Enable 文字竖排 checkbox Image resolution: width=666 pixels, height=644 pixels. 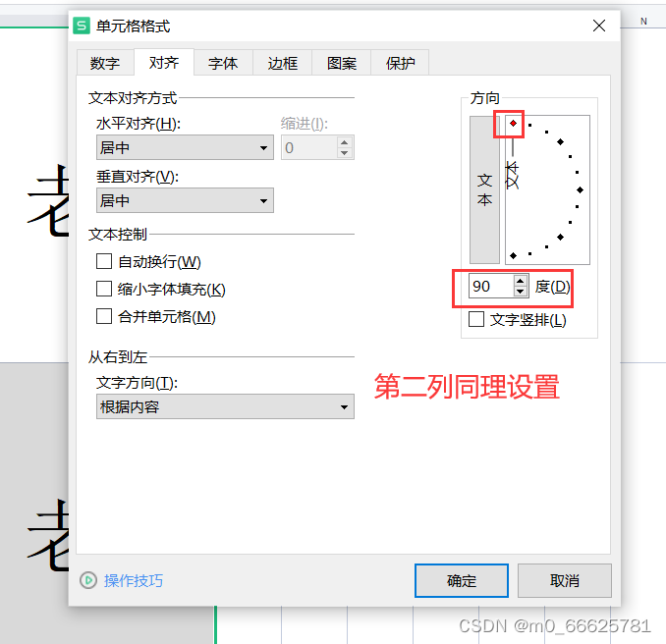tap(476, 319)
